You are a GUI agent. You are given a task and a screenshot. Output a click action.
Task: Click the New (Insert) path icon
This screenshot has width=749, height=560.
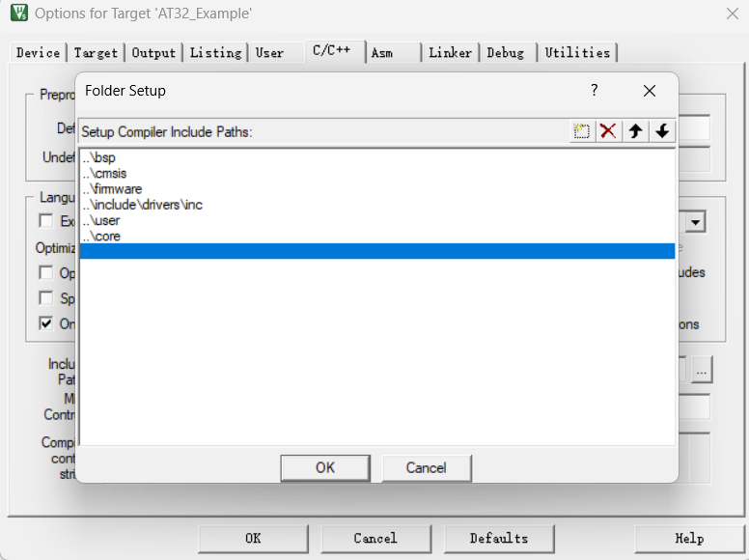pos(581,131)
